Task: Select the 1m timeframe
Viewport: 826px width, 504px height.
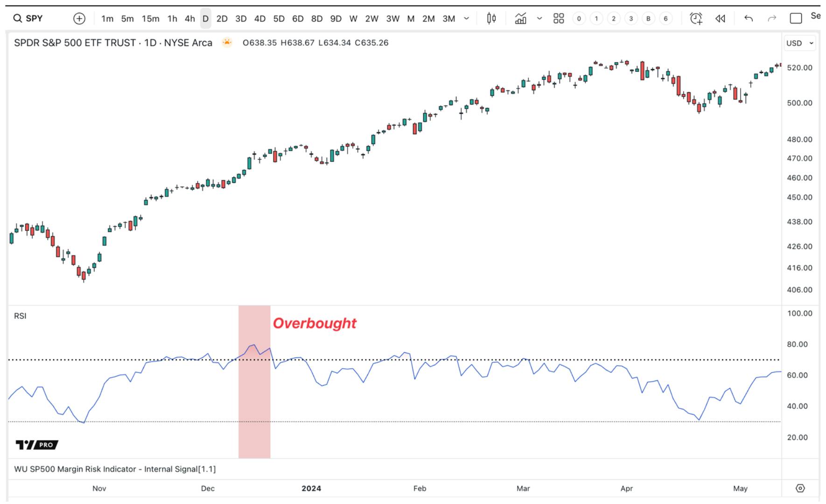Action: 107,19
